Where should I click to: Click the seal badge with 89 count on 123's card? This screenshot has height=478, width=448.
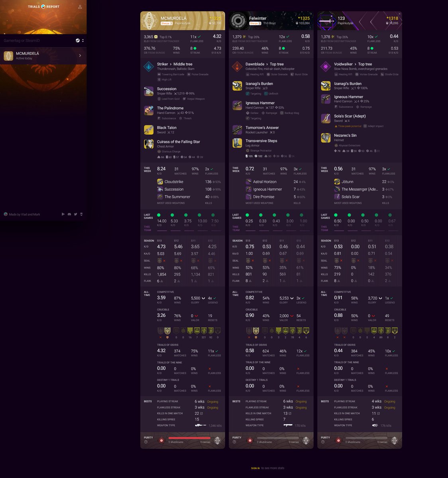(x=381, y=331)
